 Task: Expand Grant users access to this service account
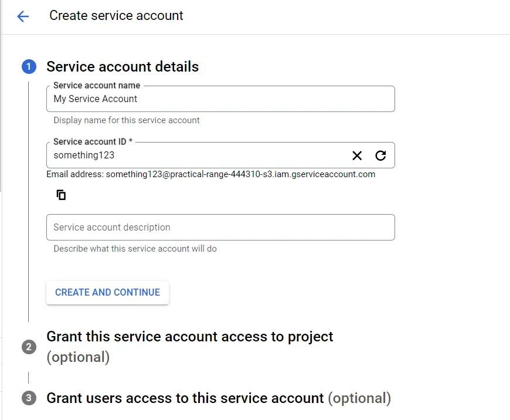pos(185,398)
